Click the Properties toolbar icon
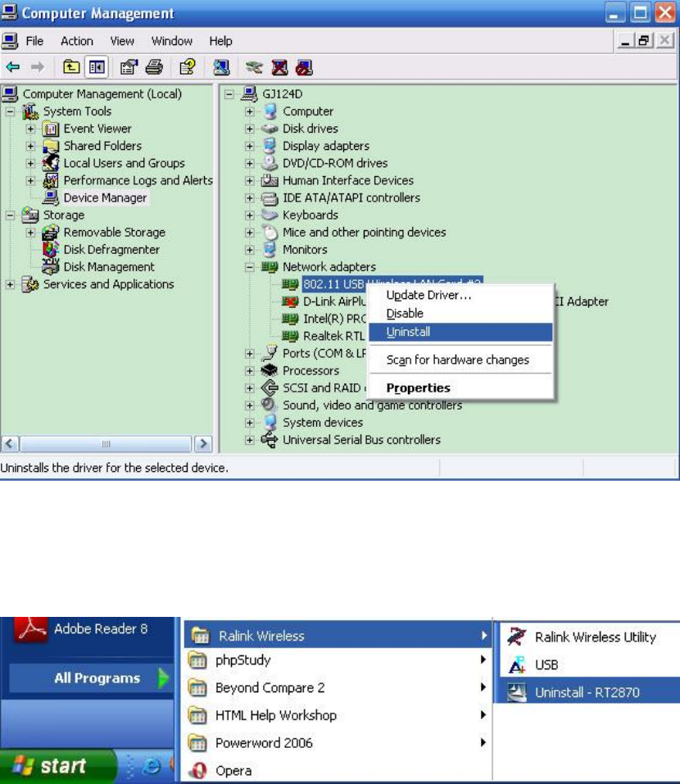The height and width of the screenshot is (784, 680). click(129, 66)
